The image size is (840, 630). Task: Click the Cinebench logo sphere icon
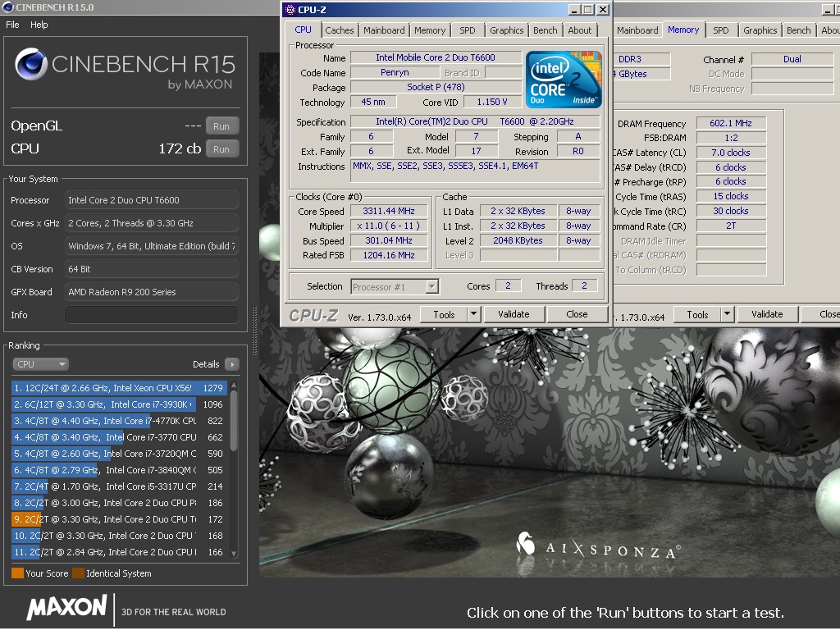30,64
